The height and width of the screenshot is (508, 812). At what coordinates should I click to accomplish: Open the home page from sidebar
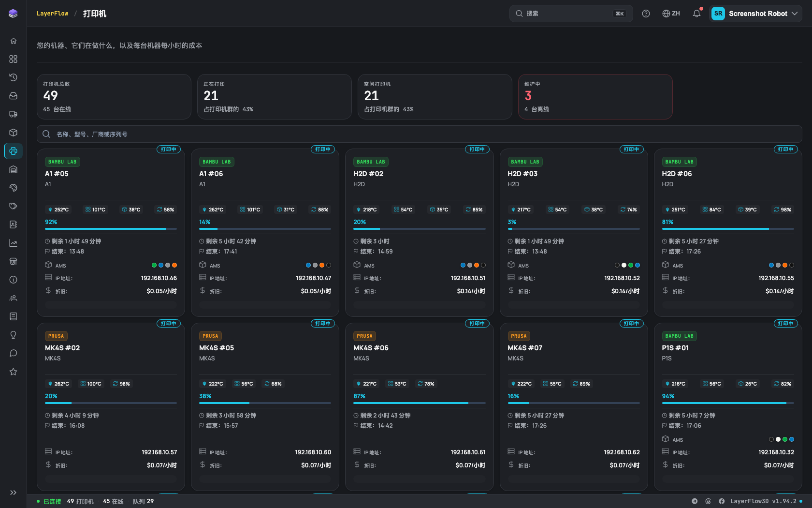pos(13,41)
